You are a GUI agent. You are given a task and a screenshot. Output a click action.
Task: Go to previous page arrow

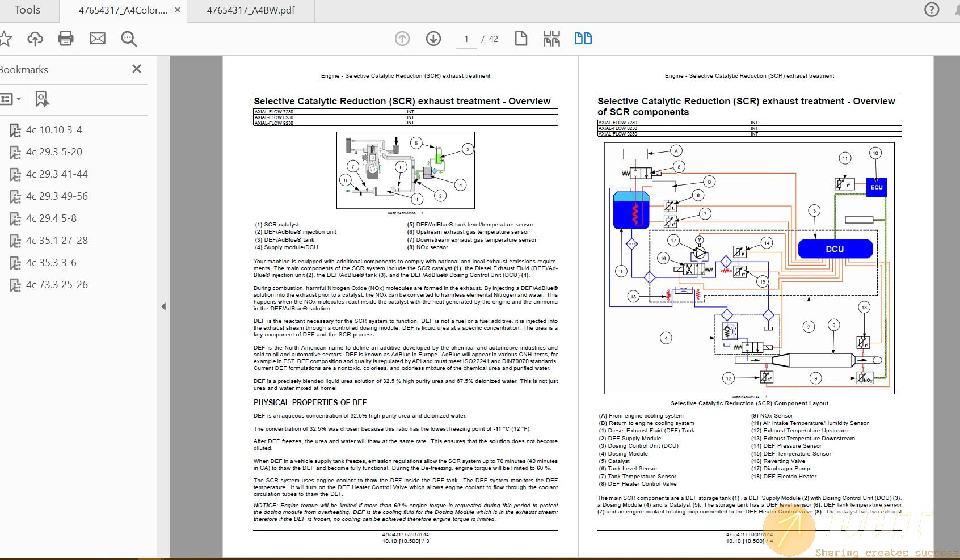pos(402,39)
